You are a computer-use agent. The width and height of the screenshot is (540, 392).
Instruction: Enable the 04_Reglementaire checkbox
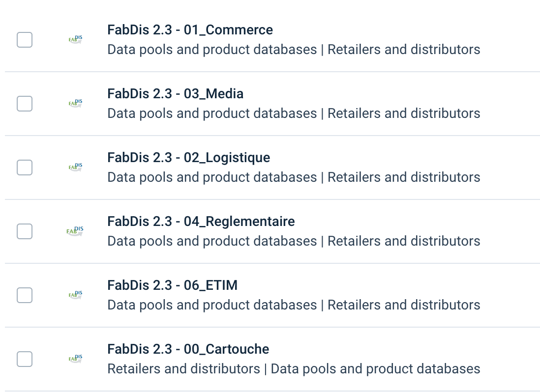(25, 231)
